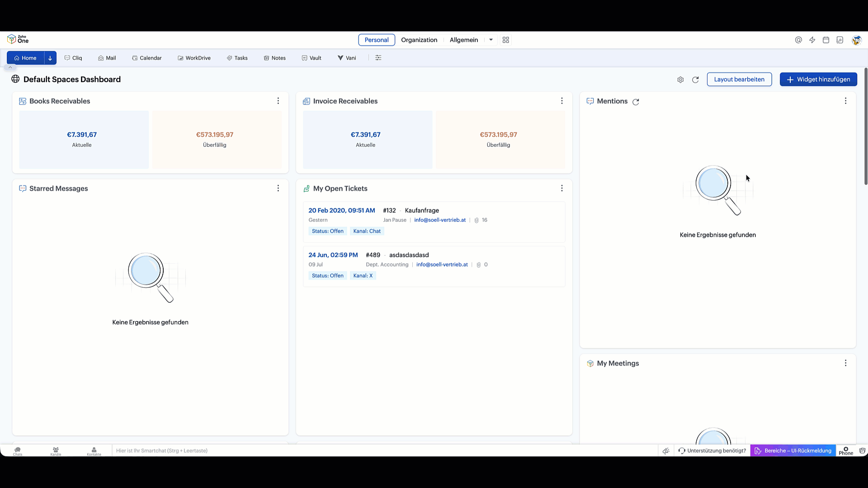Open the Vault tab
The image size is (868, 488).
(311, 58)
